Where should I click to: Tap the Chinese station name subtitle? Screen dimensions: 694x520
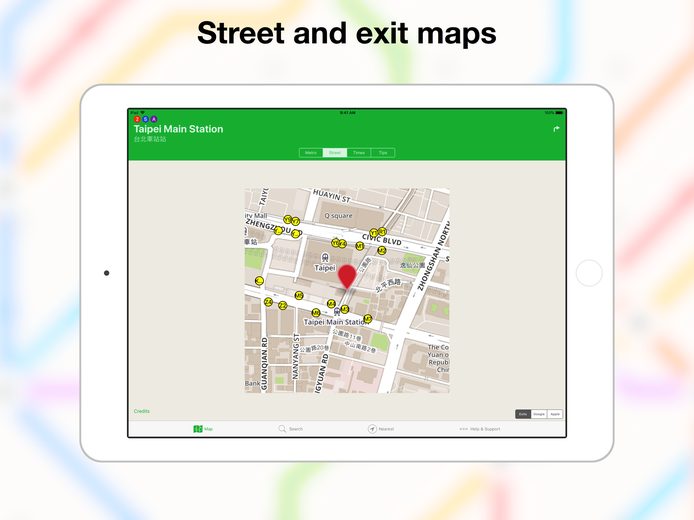point(150,139)
